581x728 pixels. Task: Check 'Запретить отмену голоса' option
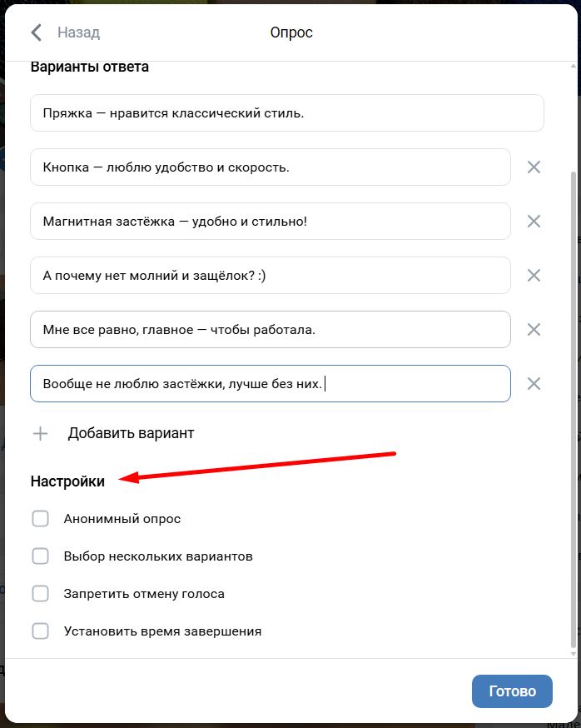(x=40, y=594)
